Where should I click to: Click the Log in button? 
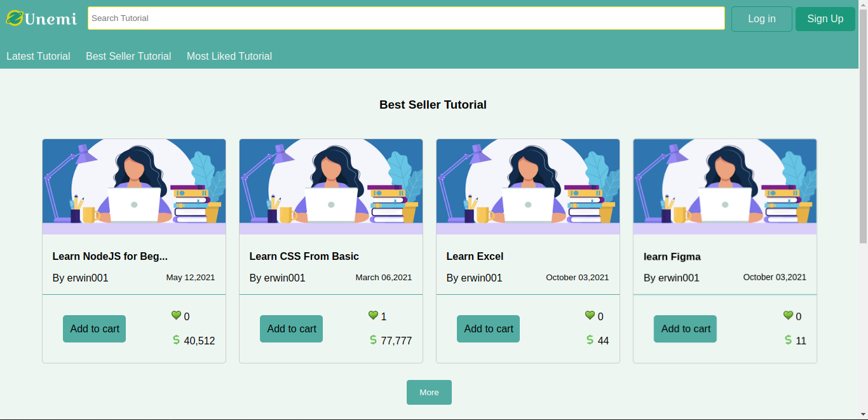pos(761,19)
